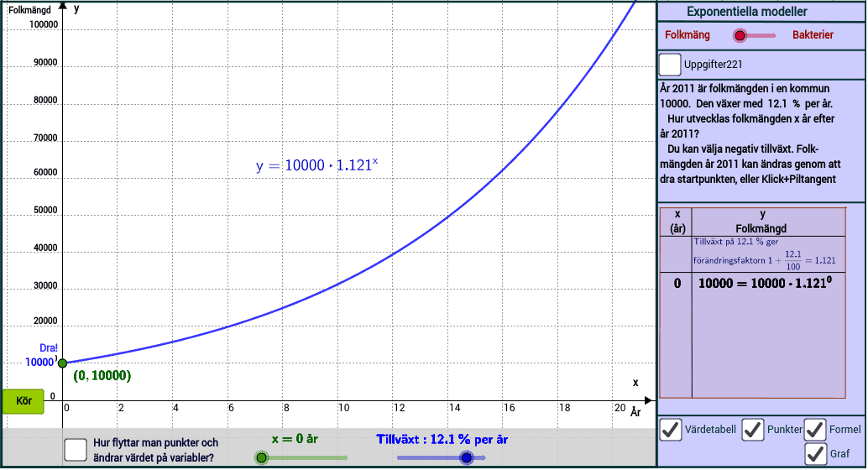Screen dimensions: 868x470
Task: Click the blue Tillväxt slider handle
Action: [x=467, y=457]
